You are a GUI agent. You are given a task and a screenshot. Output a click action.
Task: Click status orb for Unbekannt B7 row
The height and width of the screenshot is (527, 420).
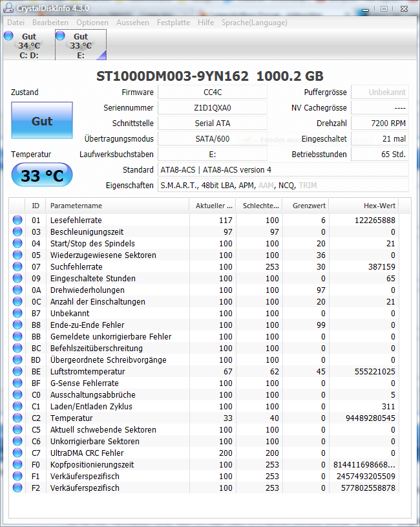(17, 313)
